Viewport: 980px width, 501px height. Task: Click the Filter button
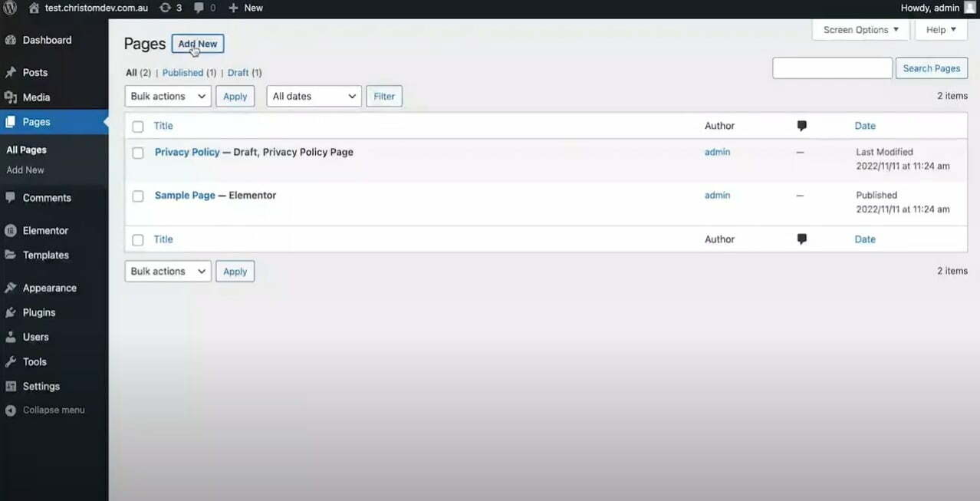pos(384,96)
